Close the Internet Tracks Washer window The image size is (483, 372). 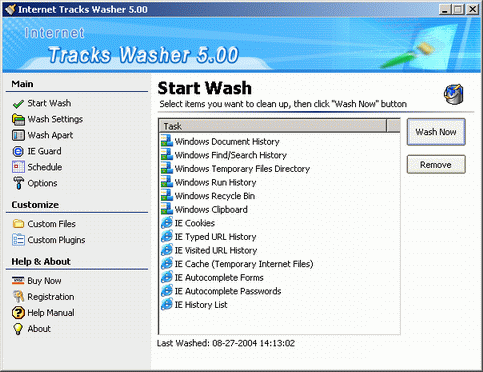(x=472, y=9)
